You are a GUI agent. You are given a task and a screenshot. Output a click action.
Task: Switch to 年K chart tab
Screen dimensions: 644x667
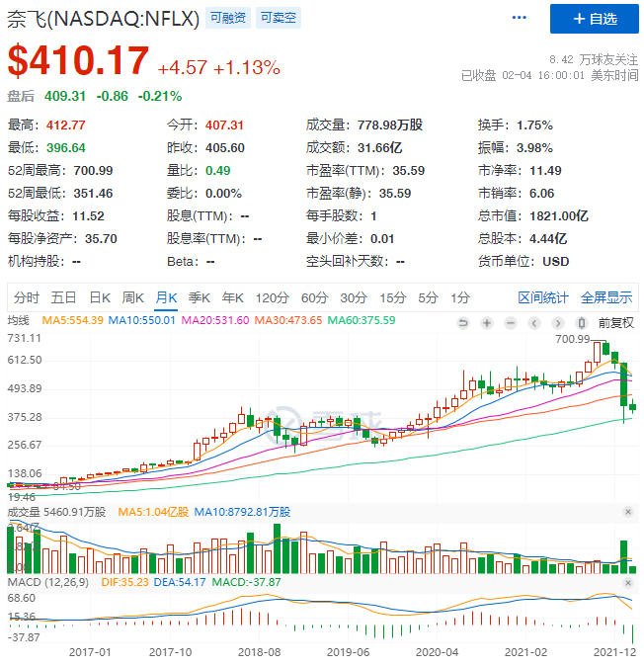232,297
